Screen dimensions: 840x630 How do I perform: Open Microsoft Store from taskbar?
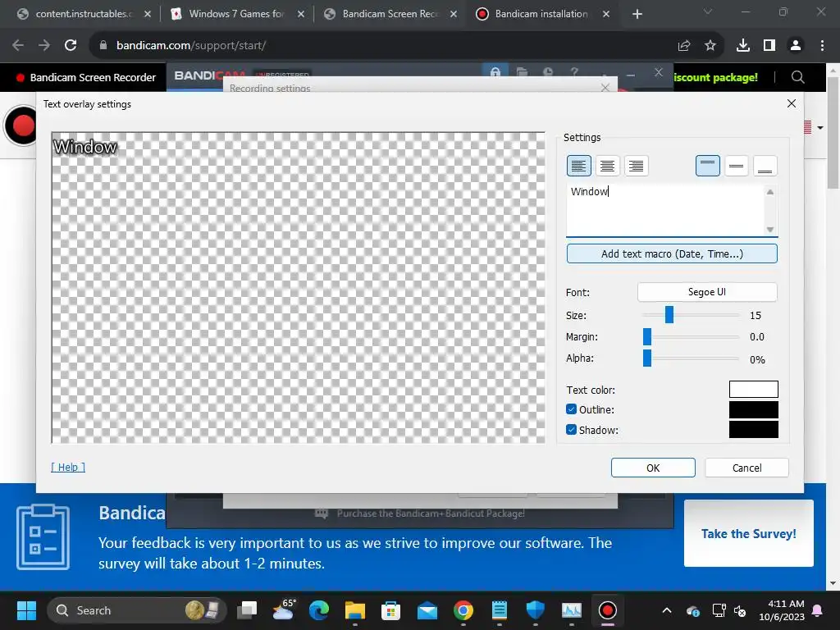[391, 610]
